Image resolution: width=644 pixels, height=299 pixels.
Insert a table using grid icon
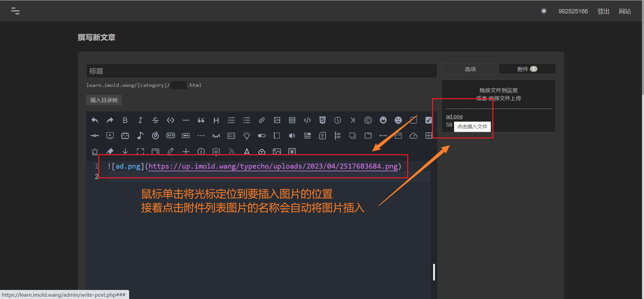292,120
